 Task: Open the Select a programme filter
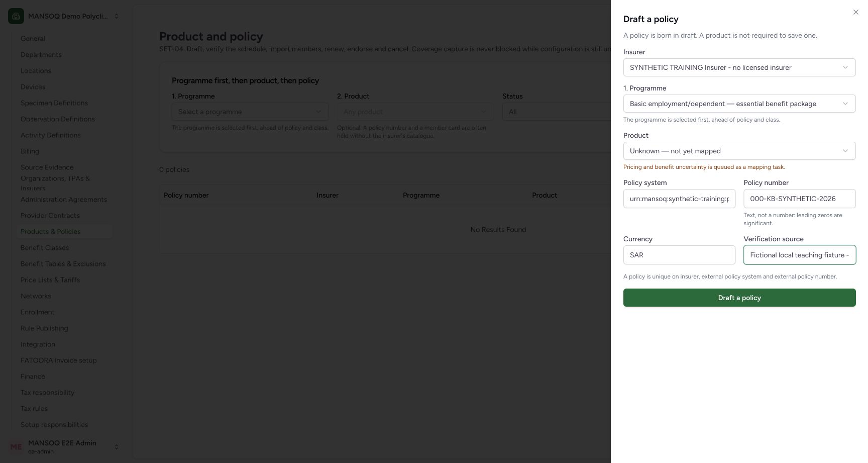tap(250, 112)
